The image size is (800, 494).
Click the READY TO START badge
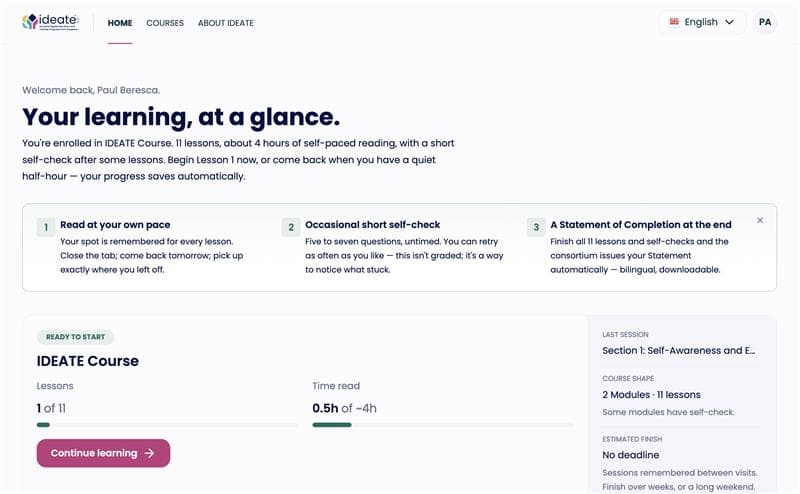(75, 337)
